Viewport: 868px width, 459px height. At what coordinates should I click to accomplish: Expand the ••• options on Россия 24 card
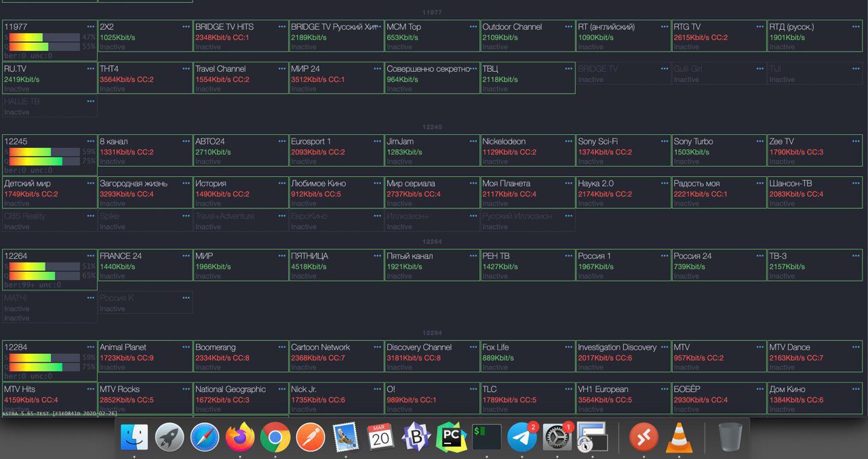tap(760, 256)
